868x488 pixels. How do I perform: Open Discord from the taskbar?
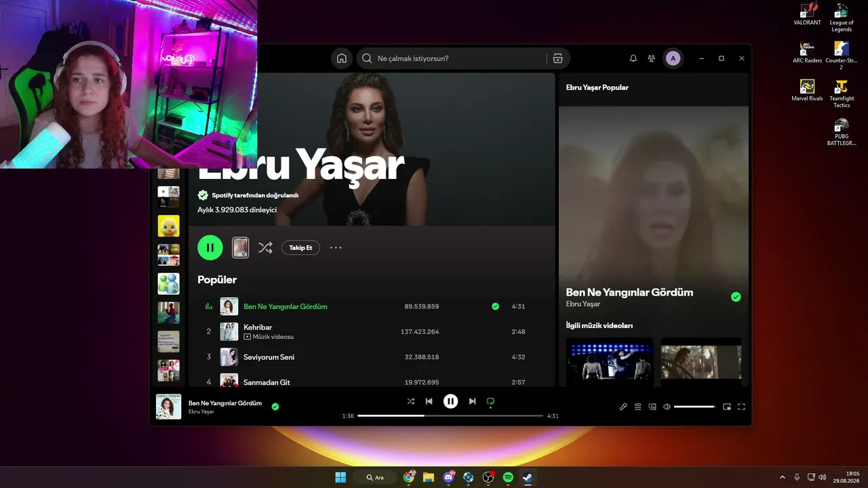tap(448, 477)
